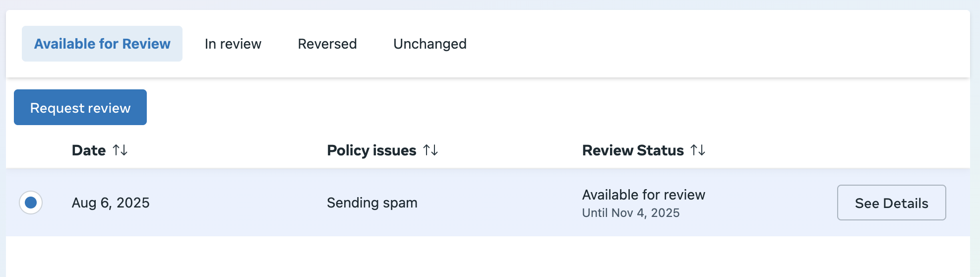This screenshot has height=277, width=980.
Task: Click the Sending spam policy text
Action: coord(372,203)
